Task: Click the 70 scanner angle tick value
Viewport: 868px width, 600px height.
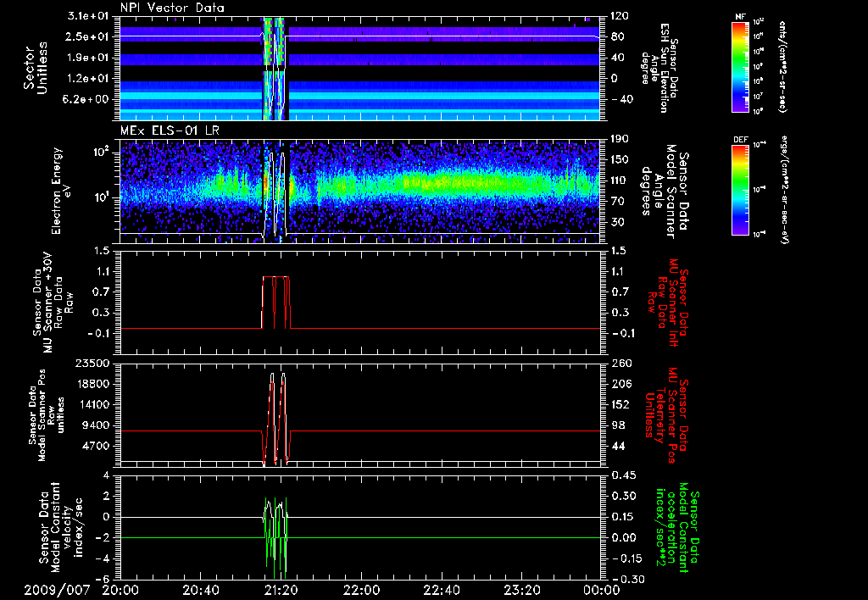Action: coord(617,202)
